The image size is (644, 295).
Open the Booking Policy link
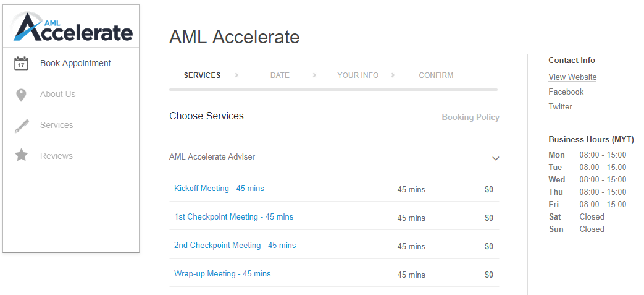click(470, 118)
